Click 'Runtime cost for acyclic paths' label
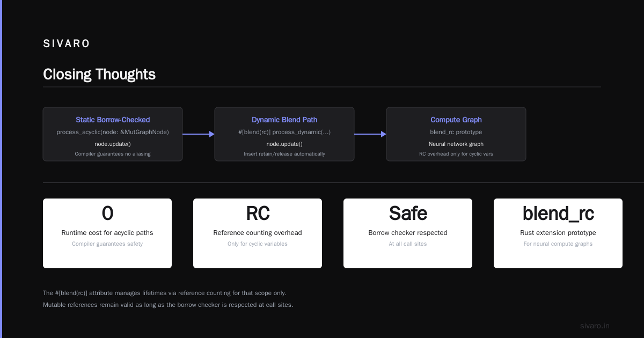Screen dimensions: 644x338 point(107,233)
